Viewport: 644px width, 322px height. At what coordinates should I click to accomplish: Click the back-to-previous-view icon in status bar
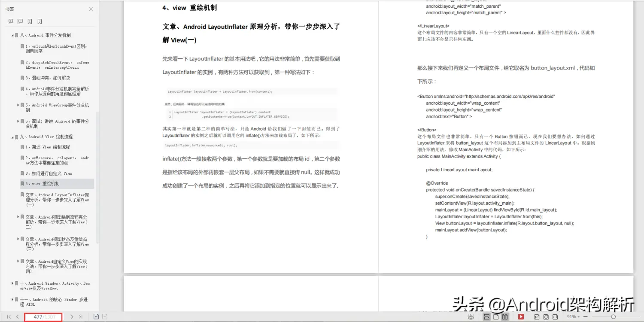pyautogui.click(x=96, y=317)
